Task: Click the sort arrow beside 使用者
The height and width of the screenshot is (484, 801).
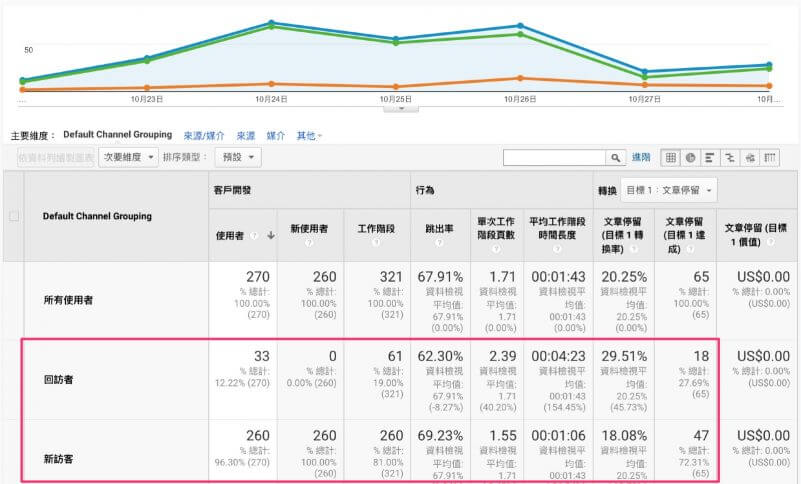Action: (271, 235)
